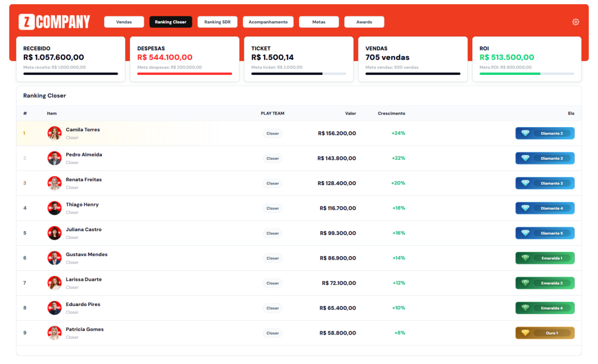Click the Closer tag in Camila Torres row
The height and width of the screenshot is (364, 598).
272,133
